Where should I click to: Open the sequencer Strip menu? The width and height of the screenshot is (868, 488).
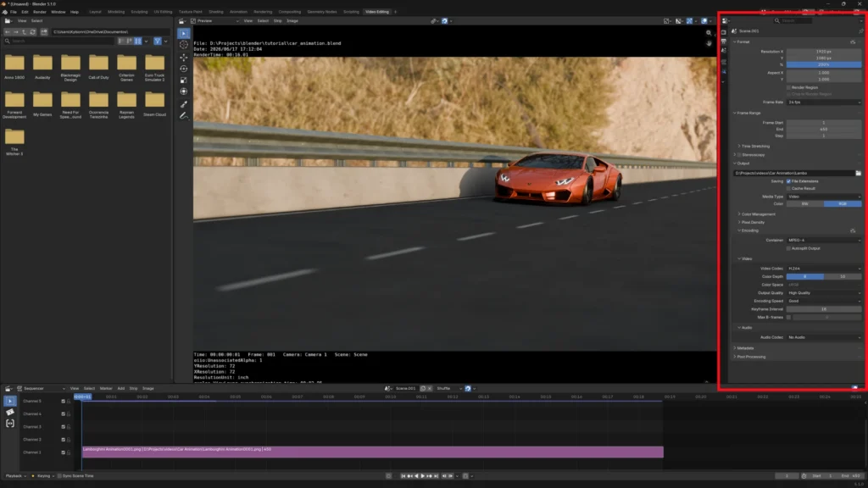133,388
